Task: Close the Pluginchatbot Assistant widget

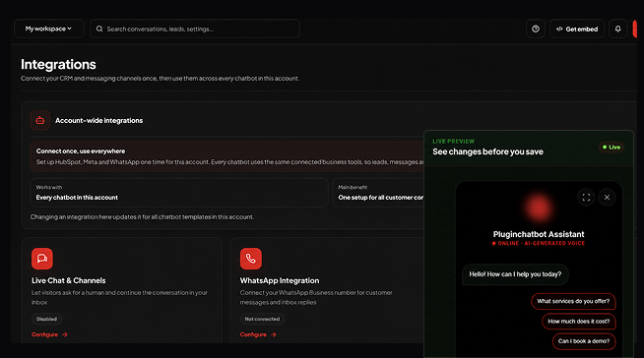Action: tap(607, 198)
